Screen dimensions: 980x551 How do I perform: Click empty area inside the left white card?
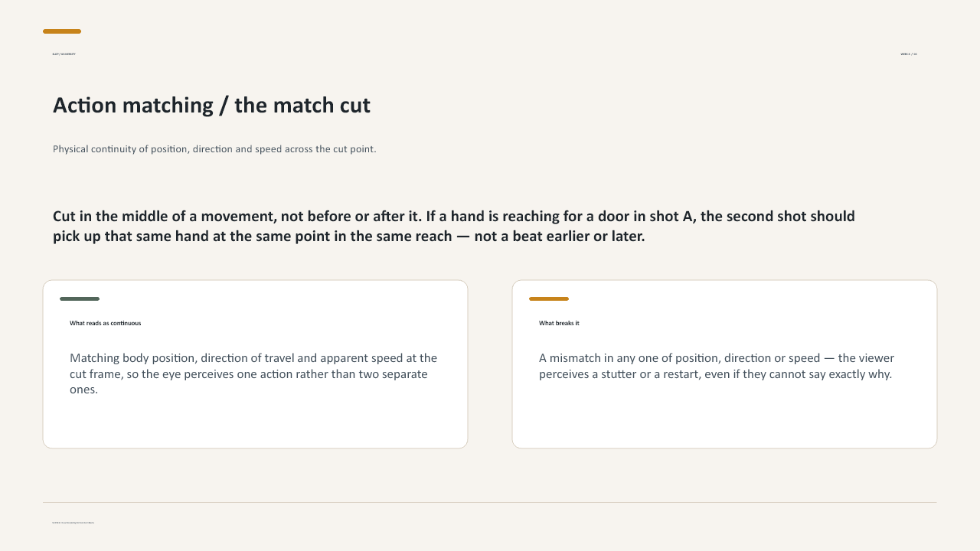(255, 423)
